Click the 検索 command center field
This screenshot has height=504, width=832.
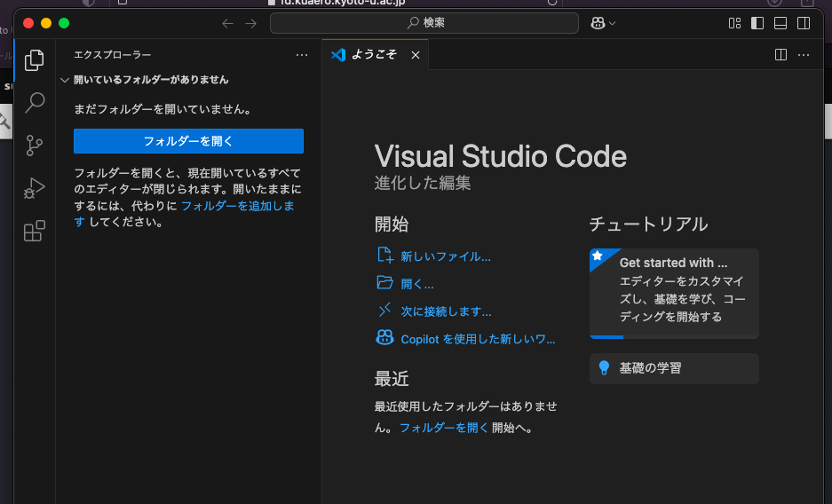tap(424, 23)
